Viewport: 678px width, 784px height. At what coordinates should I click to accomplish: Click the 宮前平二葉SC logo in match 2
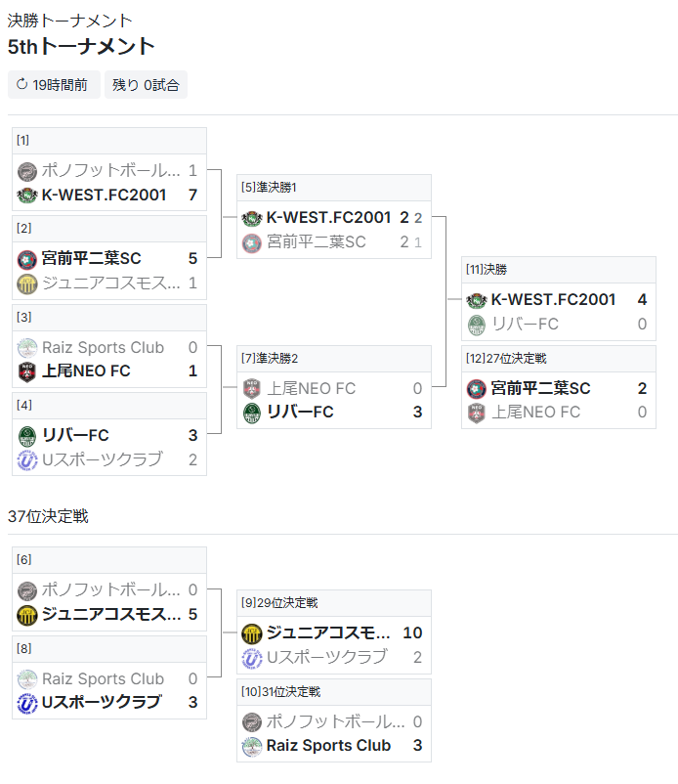[27, 259]
